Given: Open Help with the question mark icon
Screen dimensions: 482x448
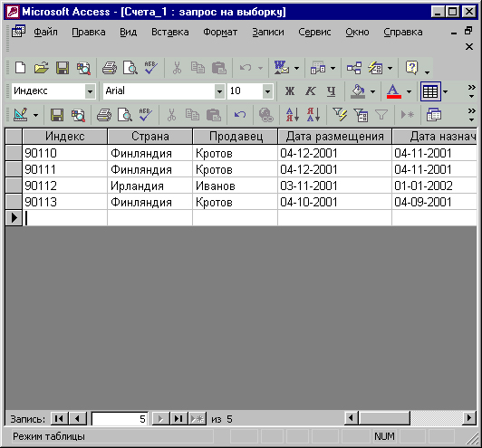Looking at the screenshot, I should tap(412, 68).
